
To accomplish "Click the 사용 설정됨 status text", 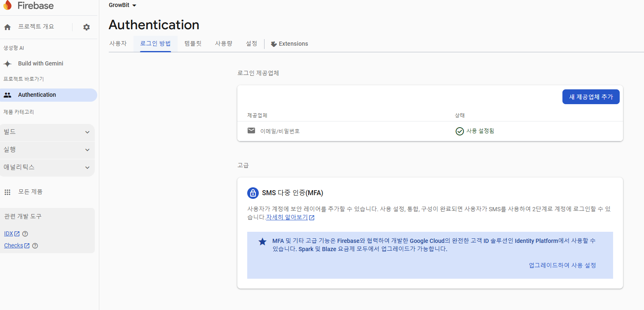I will pos(480,131).
